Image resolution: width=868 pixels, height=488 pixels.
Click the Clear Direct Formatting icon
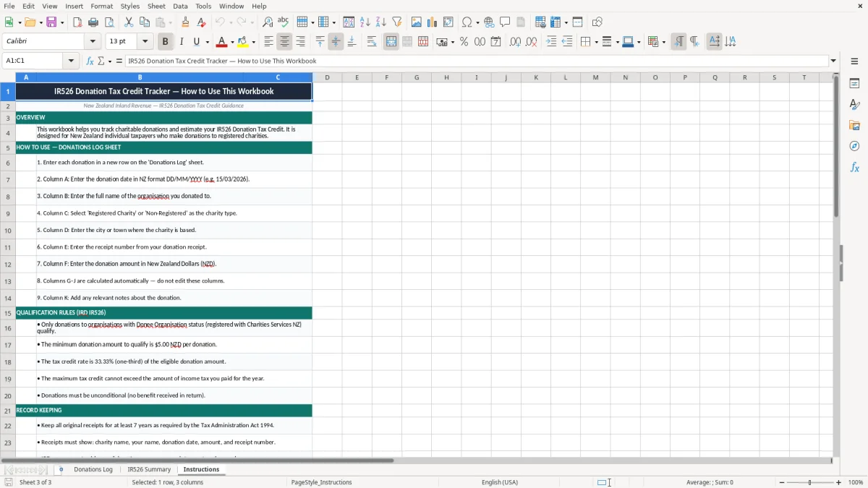[x=202, y=22]
